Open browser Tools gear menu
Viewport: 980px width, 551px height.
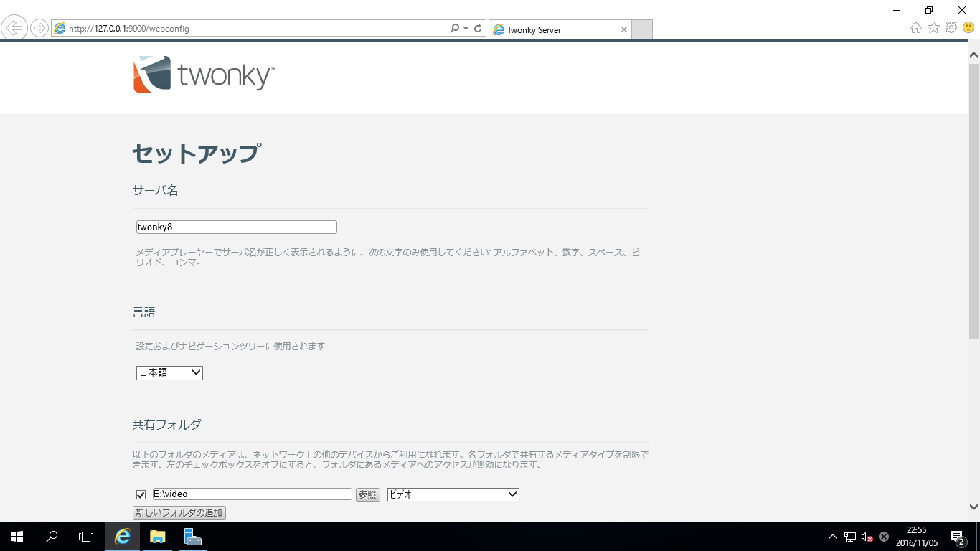click(x=951, y=28)
